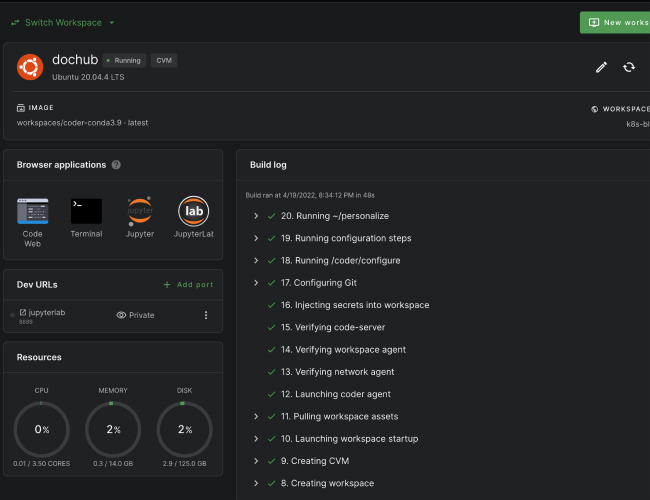Launch the JupyterLab application
This screenshot has height=500, width=650.
pyautogui.click(x=194, y=211)
